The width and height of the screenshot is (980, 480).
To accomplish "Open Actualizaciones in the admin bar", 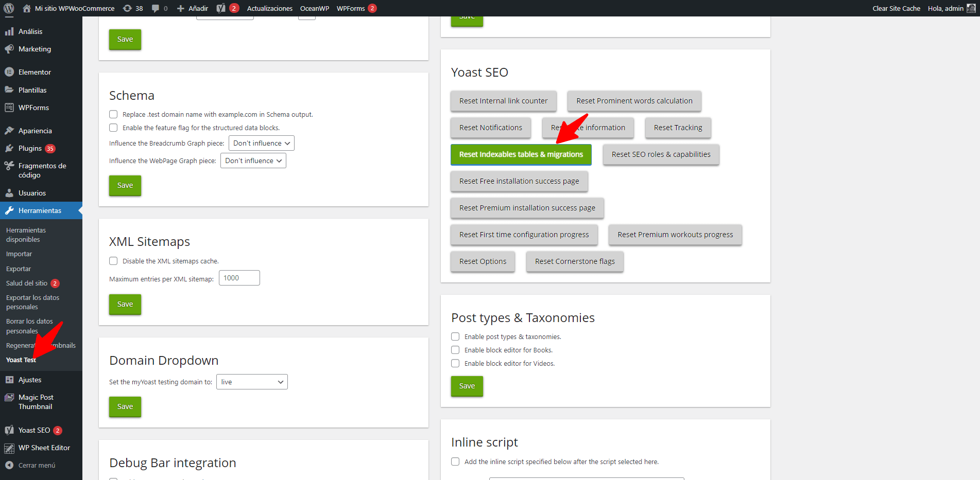I will click(270, 8).
